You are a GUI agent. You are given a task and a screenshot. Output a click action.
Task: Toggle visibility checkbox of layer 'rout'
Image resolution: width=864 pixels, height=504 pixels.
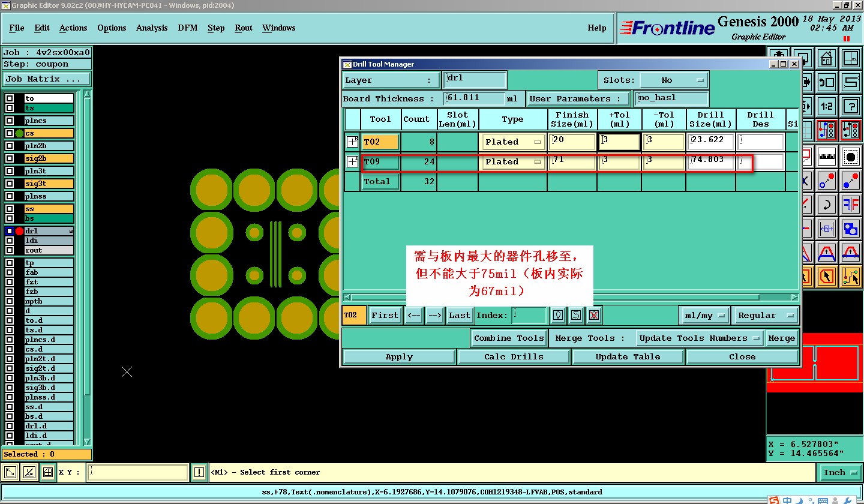click(x=10, y=250)
